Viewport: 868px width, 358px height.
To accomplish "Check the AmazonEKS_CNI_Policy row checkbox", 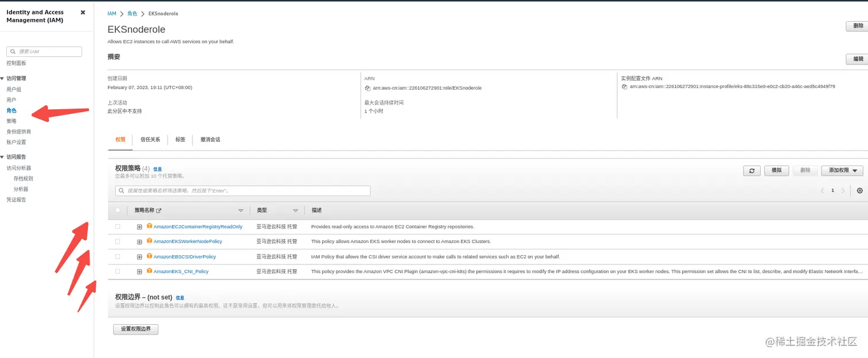I will [118, 271].
